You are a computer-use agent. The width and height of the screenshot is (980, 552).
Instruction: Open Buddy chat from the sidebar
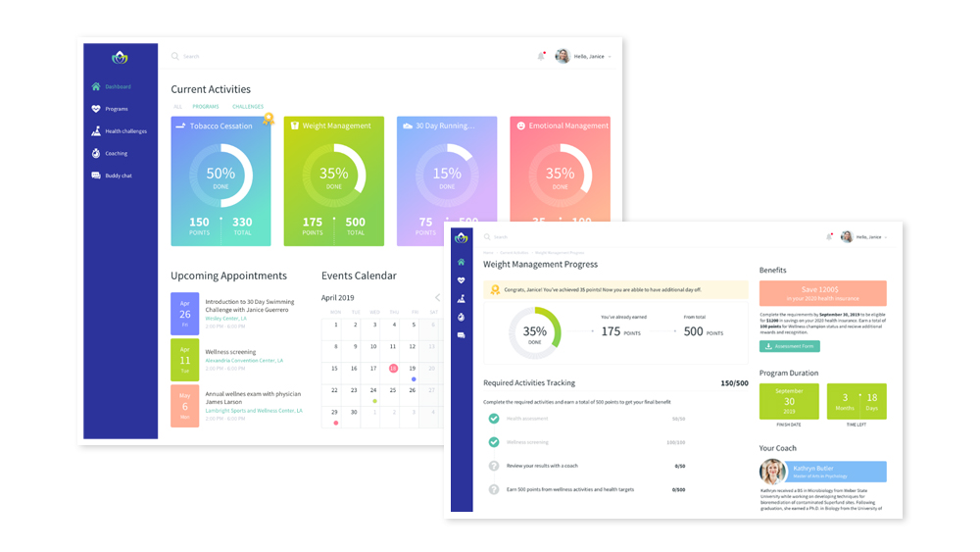[96, 176]
